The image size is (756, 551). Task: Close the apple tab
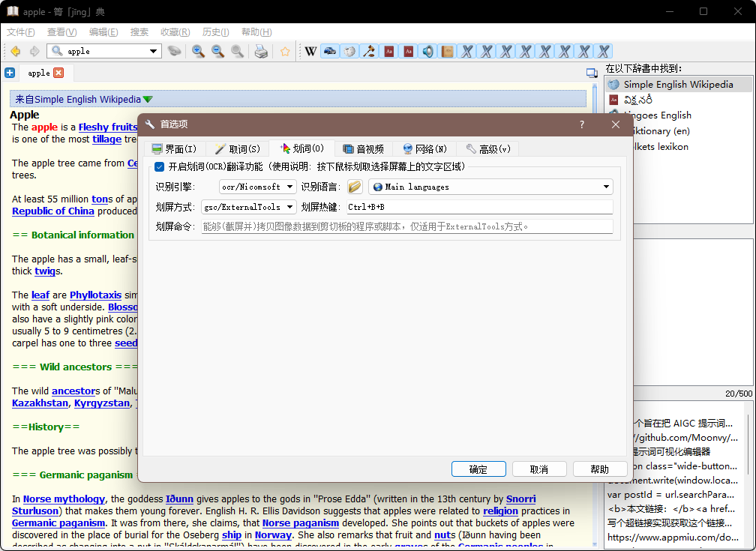[58, 73]
